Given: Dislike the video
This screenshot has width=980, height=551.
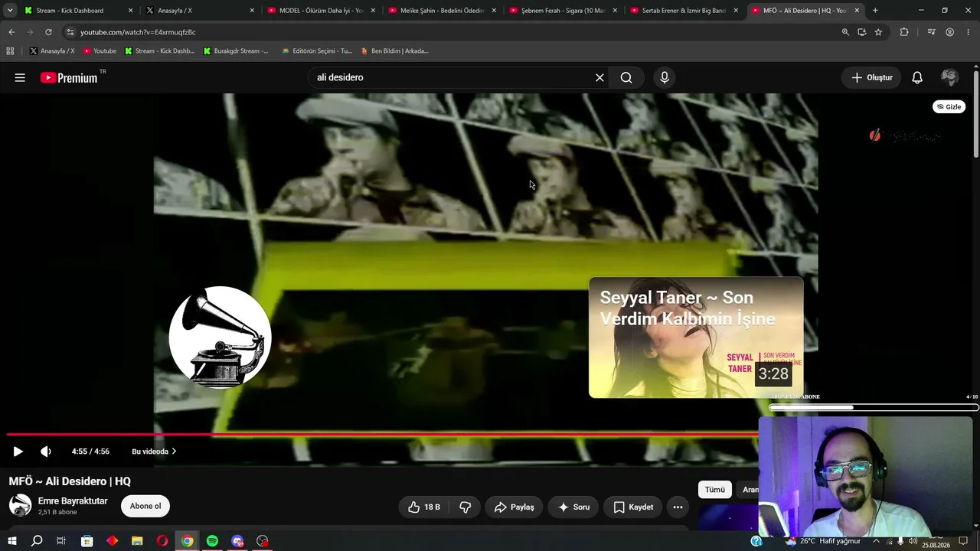Looking at the screenshot, I should (465, 507).
